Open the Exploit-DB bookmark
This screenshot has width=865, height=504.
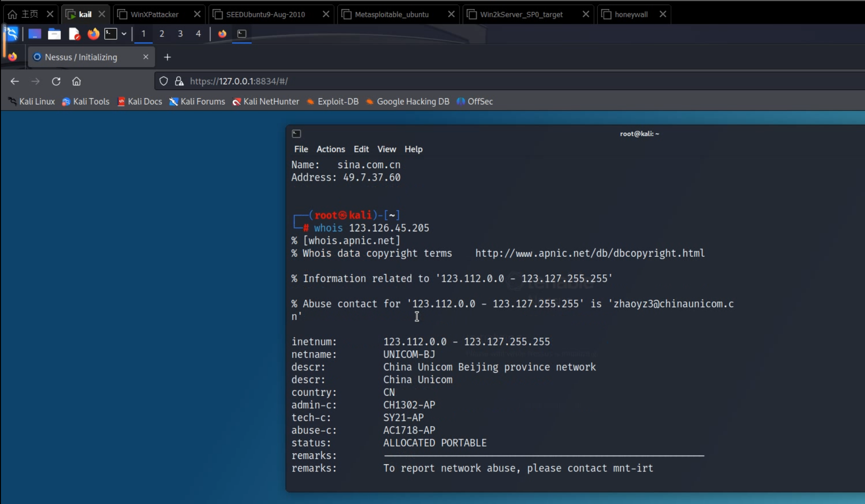click(x=333, y=102)
